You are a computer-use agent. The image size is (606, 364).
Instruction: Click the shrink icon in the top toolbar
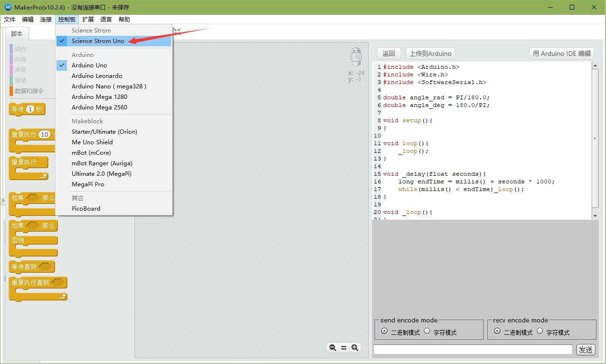point(177,31)
